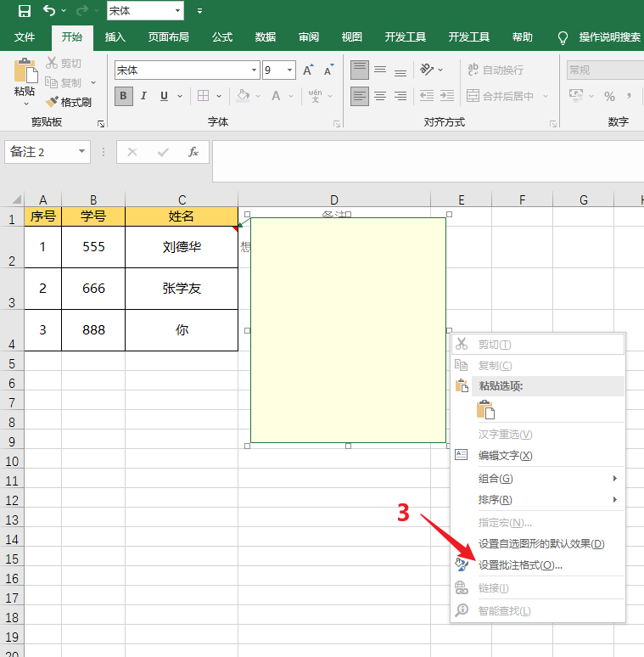Image resolution: width=644 pixels, height=657 pixels.
Task: Select column D header
Action: pyautogui.click(x=333, y=199)
